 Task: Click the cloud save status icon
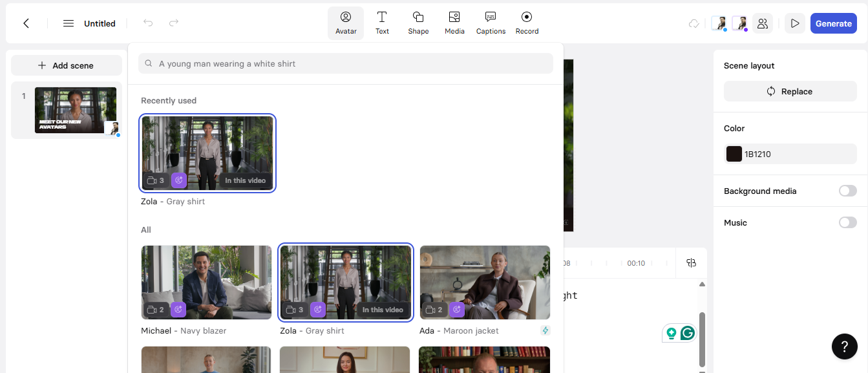pos(694,24)
